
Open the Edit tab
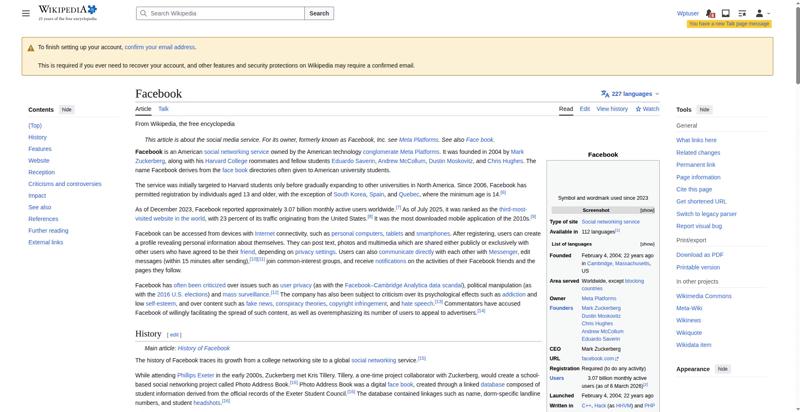[585, 109]
